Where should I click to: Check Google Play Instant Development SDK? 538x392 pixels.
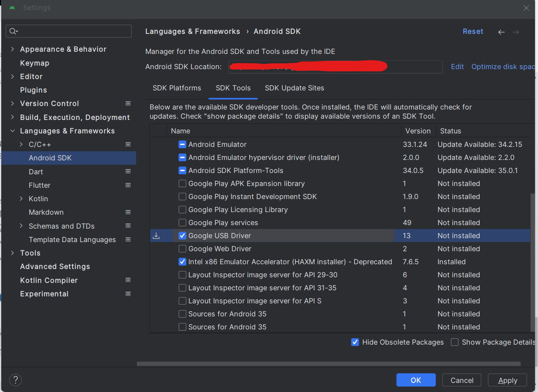pyautogui.click(x=182, y=196)
